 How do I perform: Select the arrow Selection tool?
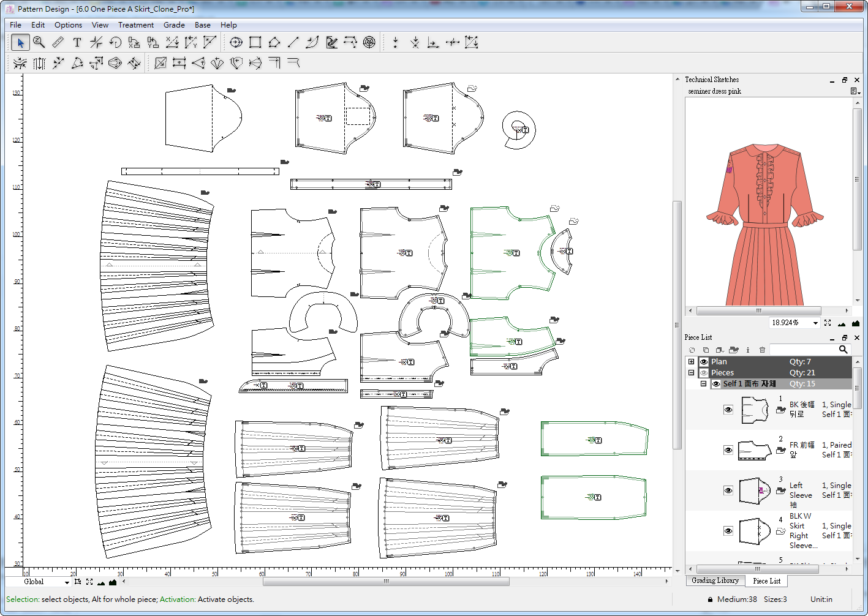click(20, 42)
